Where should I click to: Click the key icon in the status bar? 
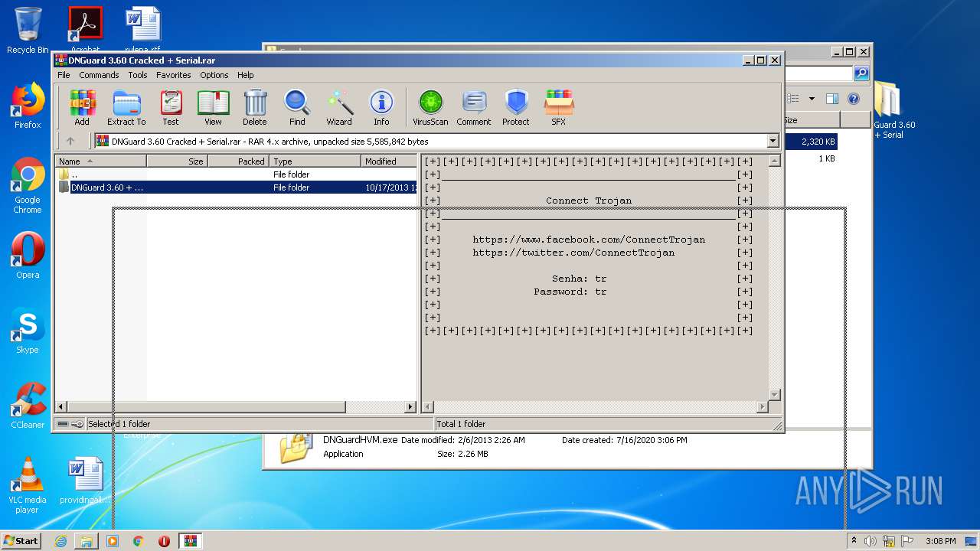point(77,424)
